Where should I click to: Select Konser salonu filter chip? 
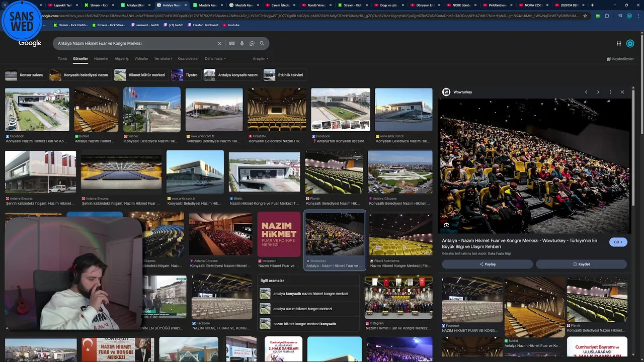25,75
